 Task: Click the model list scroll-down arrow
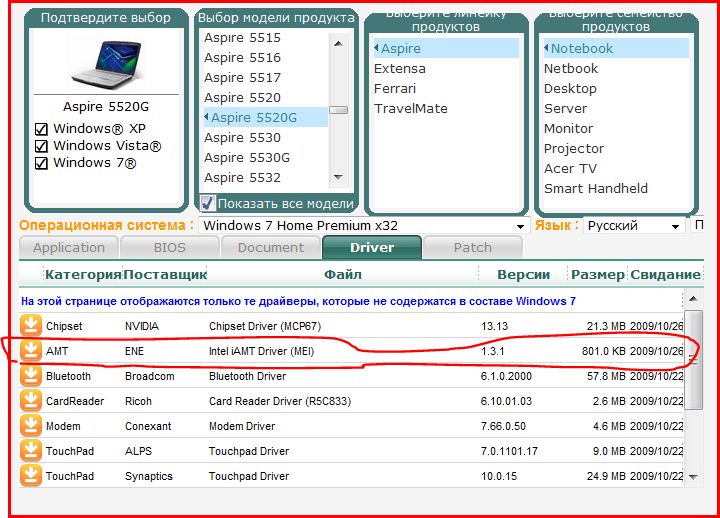point(338,177)
